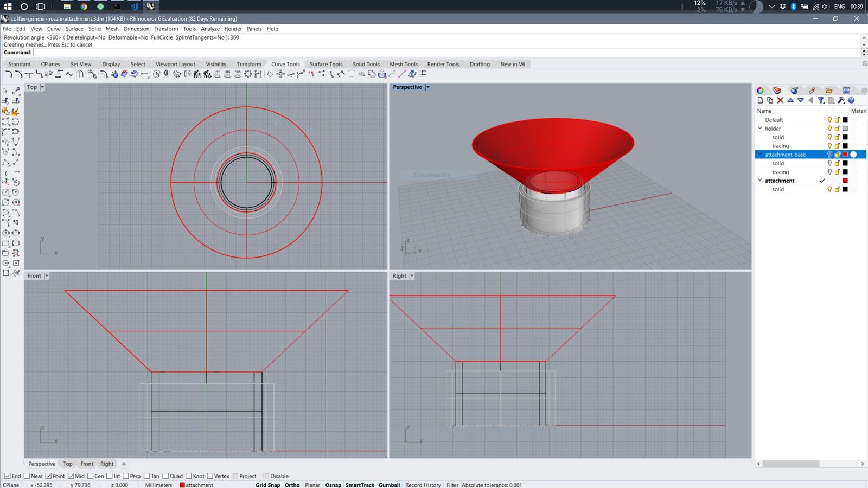Collapse the attachment layer tree
Image resolution: width=868 pixels, height=488 pixels.
pos(760,181)
